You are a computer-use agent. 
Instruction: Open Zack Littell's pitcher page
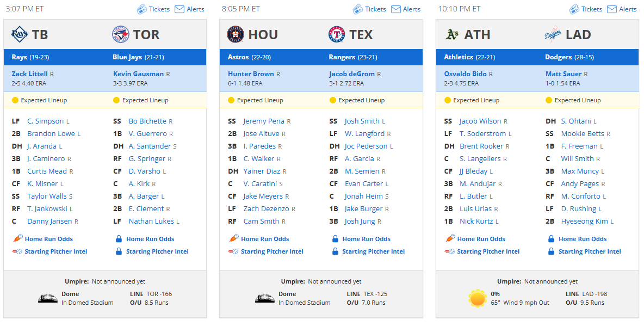coord(29,74)
